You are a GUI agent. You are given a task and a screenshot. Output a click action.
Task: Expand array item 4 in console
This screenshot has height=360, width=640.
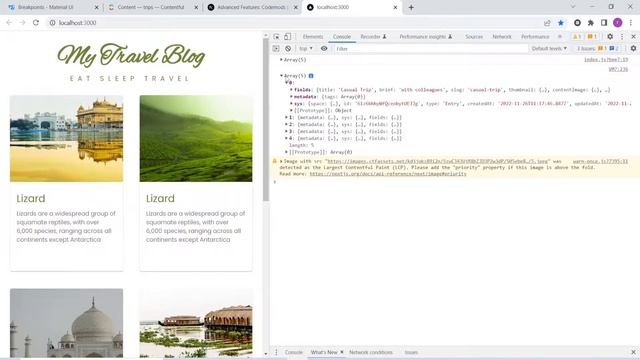[x=287, y=138]
